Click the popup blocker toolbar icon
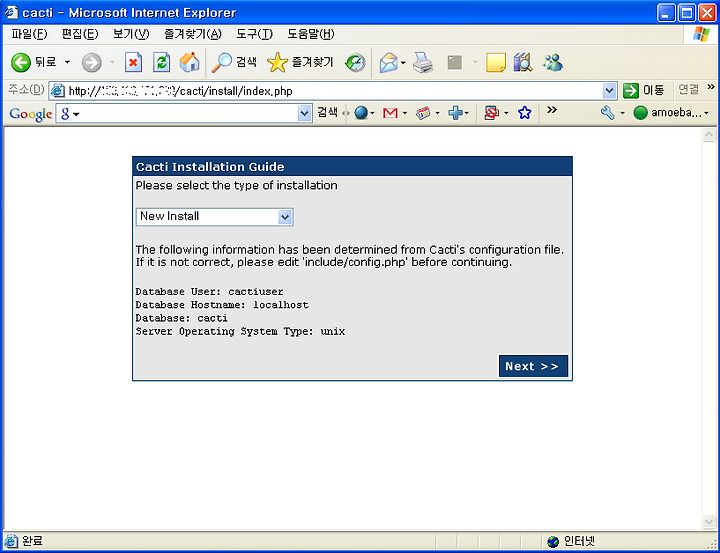Image resolution: width=720 pixels, height=553 pixels. tap(491, 113)
